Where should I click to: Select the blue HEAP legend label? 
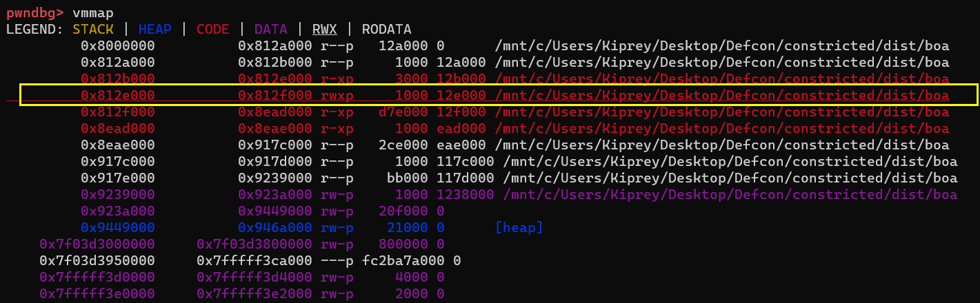pos(154,29)
